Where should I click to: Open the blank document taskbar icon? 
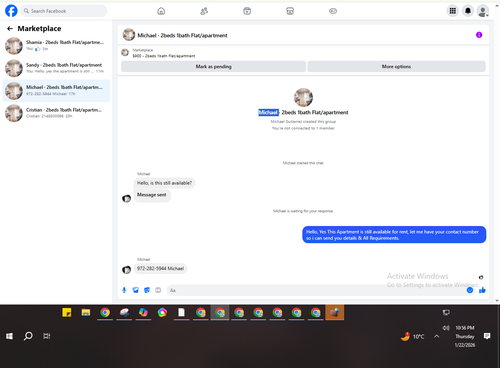point(181,313)
